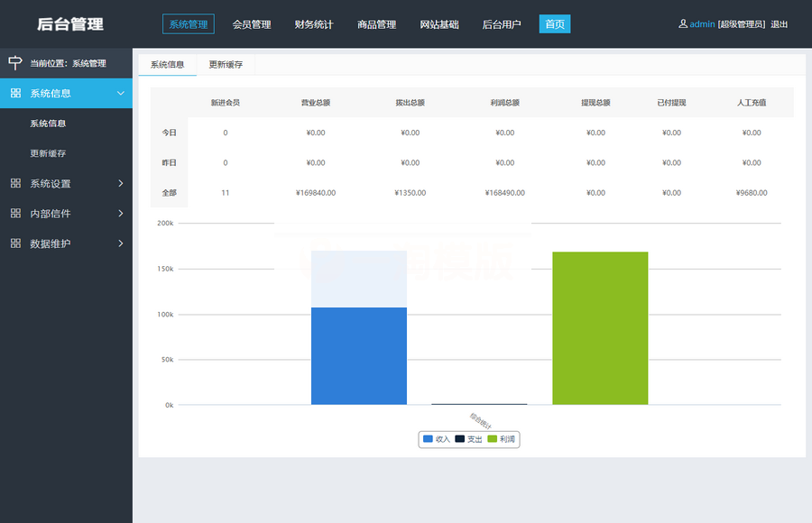Click the green 利润 bar in chart
Screen dimensions: 812x523
[x=600, y=328]
